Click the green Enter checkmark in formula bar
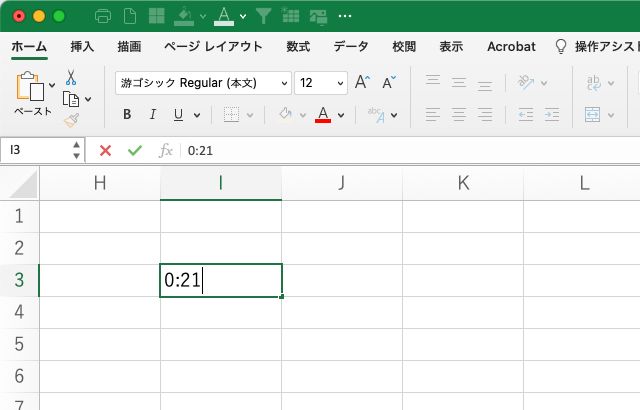Image resolution: width=640 pixels, height=410 pixels. click(135, 150)
